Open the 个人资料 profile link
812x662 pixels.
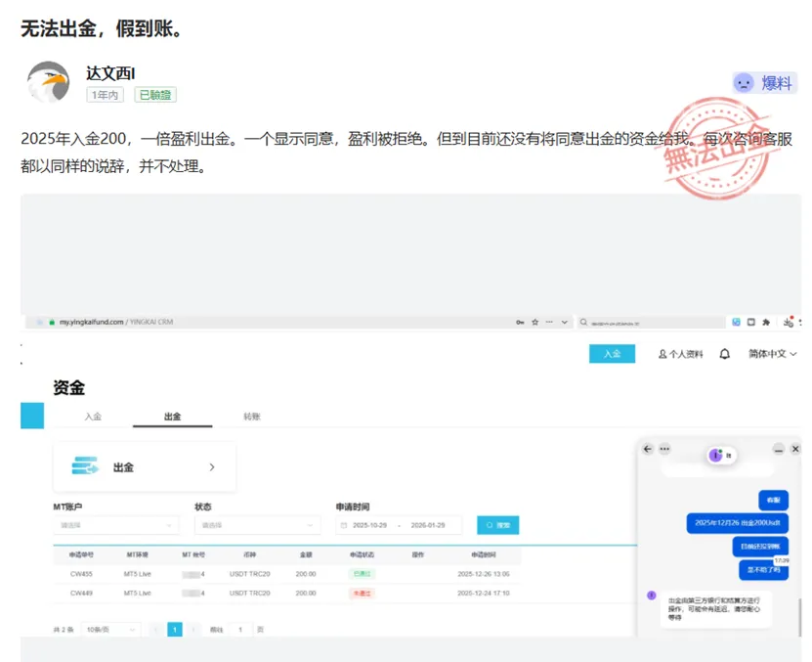coord(680,354)
